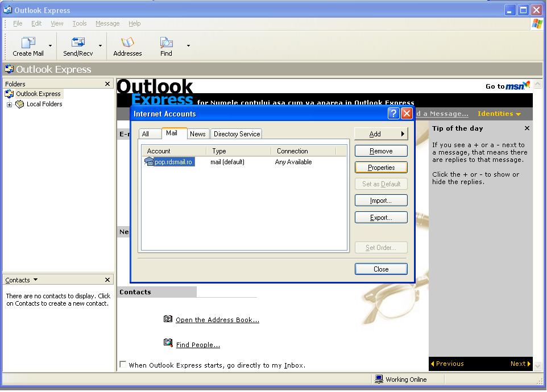Close the Contacts pane
The image size is (547, 392).
click(x=107, y=280)
